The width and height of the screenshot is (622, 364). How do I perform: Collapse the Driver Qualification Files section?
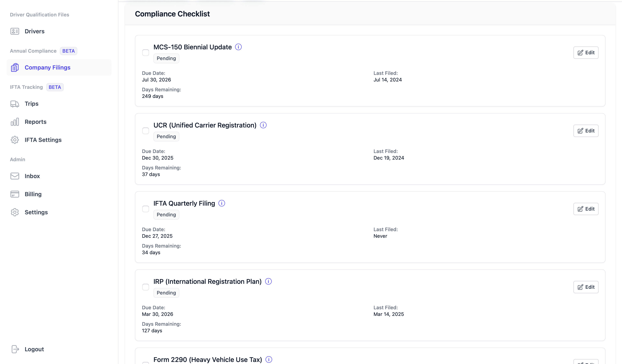(x=39, y=15)
